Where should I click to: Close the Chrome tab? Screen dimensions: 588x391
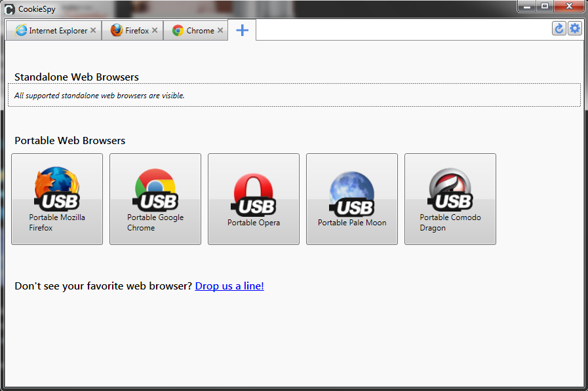(x=220, y=30)
